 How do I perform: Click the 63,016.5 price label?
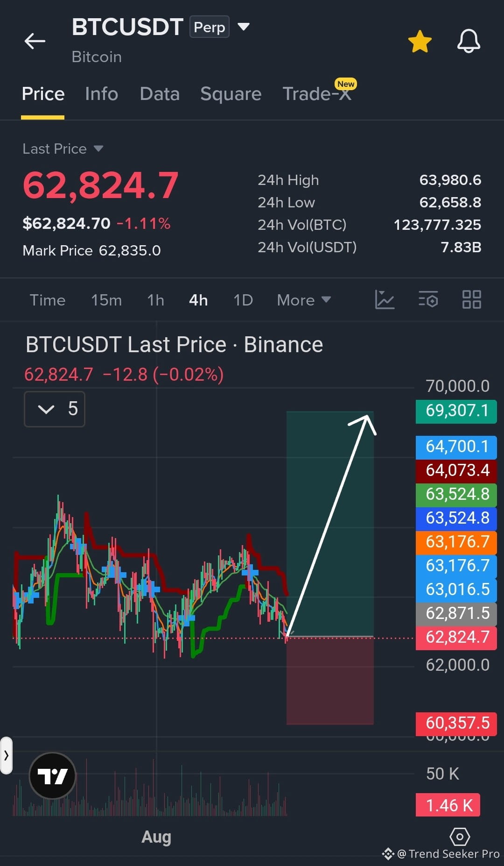tap(456, 590)
